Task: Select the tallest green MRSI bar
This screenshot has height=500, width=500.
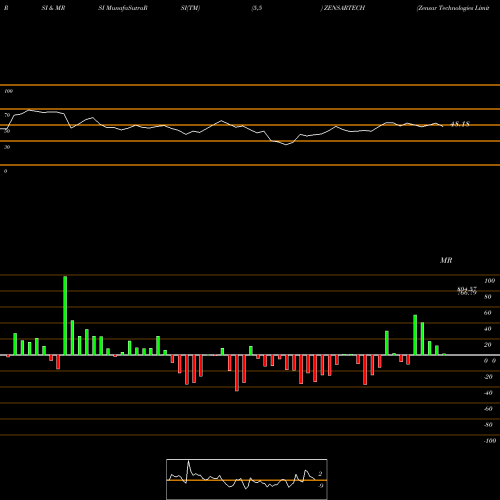Action: tap(65, 315)
